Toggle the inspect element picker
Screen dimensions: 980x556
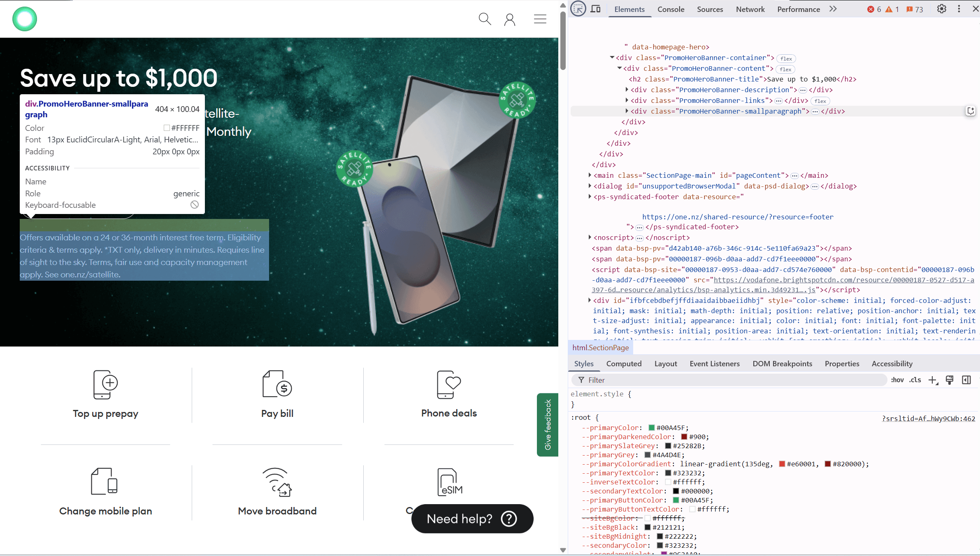click(578, 9)
